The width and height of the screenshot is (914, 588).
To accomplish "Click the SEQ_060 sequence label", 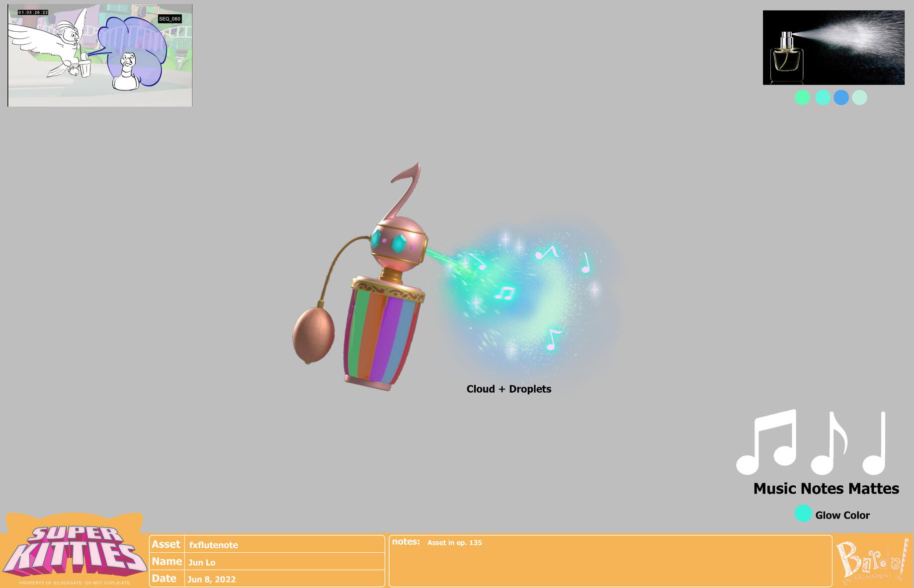I will tap(169, 19).
